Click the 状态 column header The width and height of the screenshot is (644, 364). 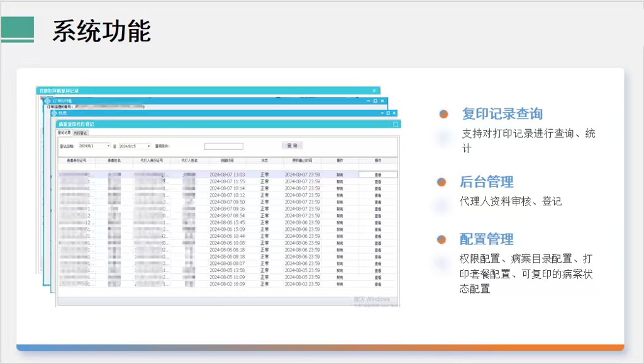click(x=265, y=161)
